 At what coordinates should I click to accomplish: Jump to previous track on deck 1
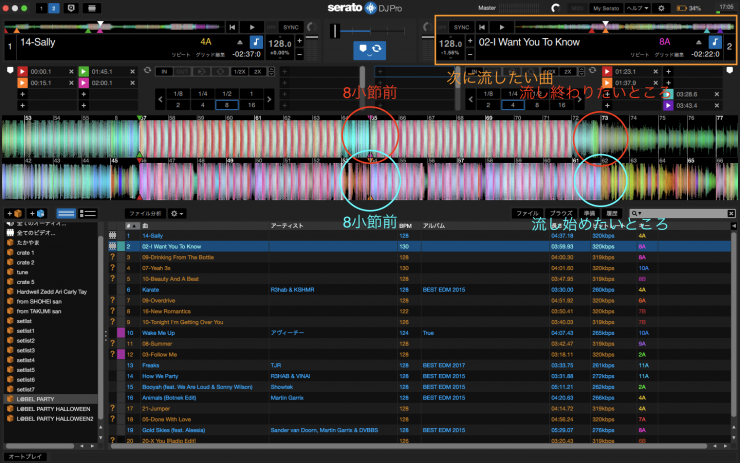coord(232,27)
